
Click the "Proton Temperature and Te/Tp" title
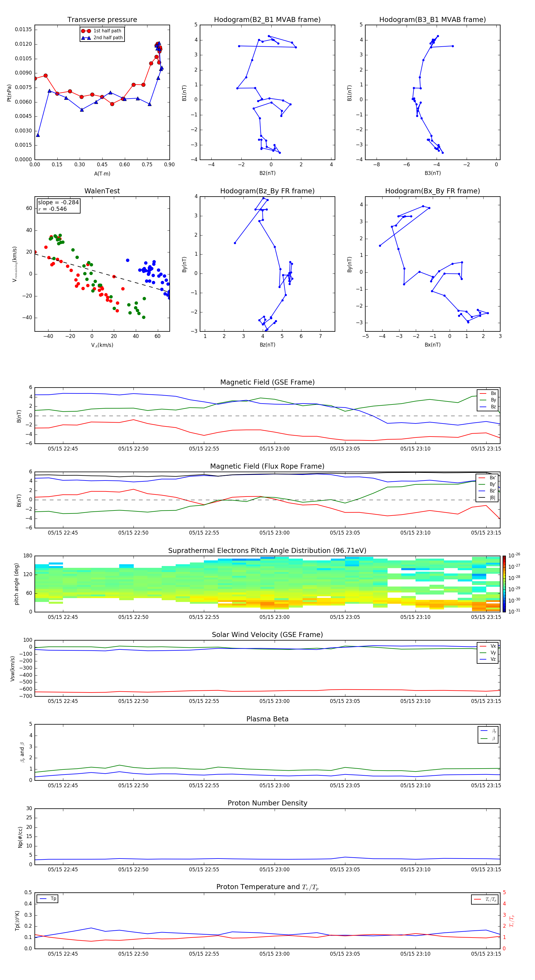tap(267, 887)
